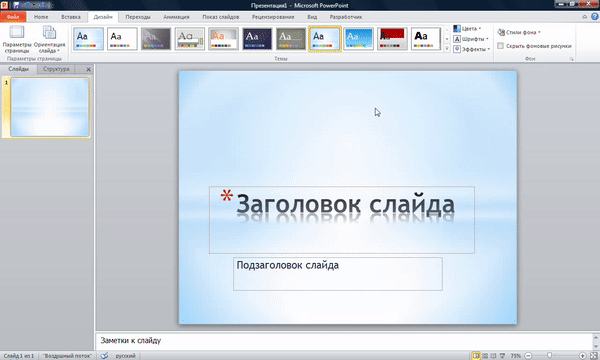600x360 pixels.
Task: Open the Рецензирование ribbon tab
Action: click(x=273, y=17)
